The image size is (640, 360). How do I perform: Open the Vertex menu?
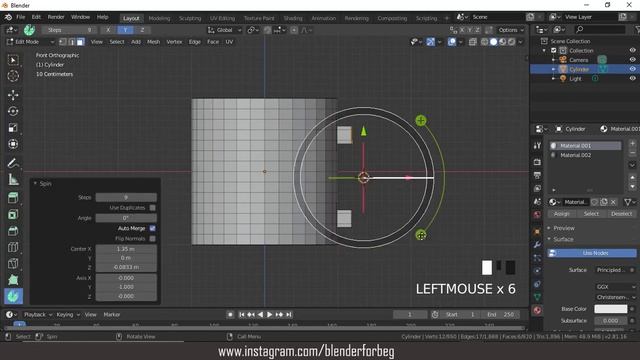click(x=174, y=42)
